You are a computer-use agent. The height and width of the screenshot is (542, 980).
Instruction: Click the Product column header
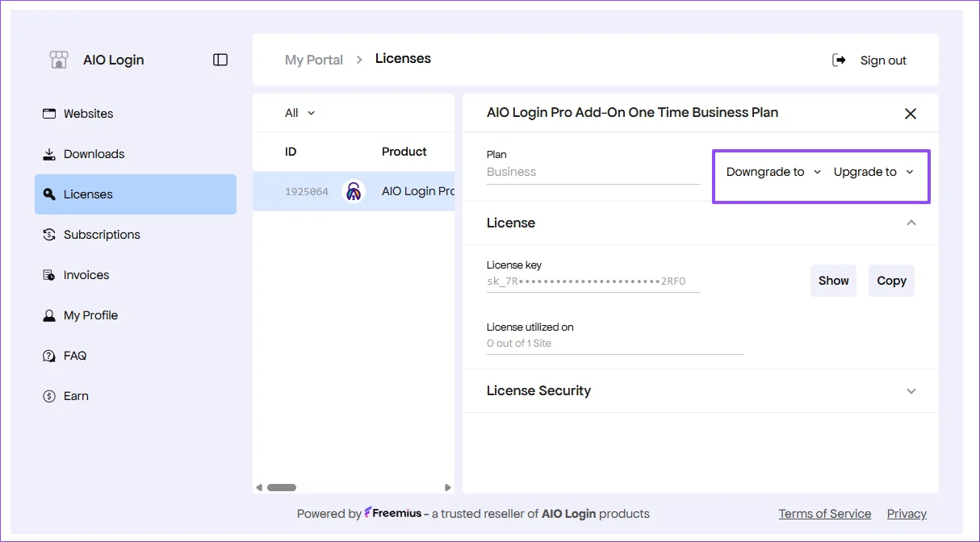point(404,152)
